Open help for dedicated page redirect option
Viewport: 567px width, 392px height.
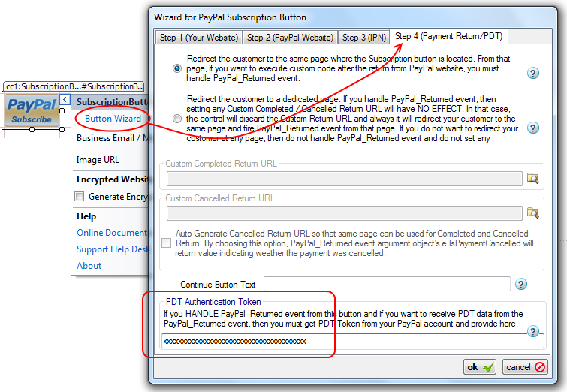coord(533,128)
